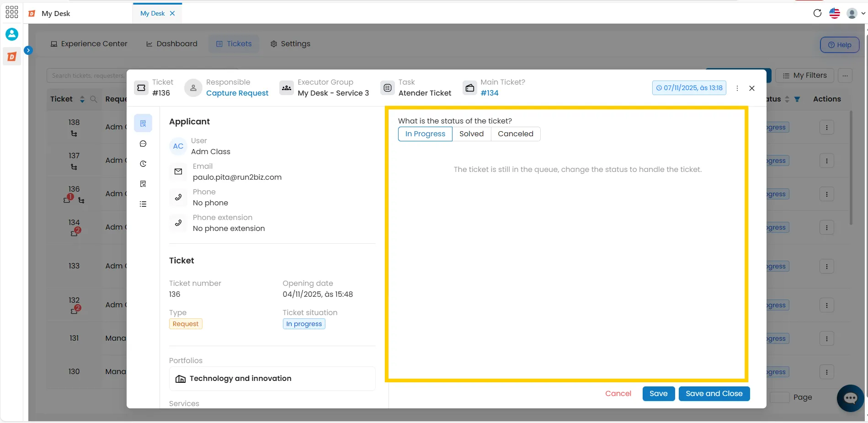Click the Save and Close button
Viewport: 868px width, 423px height.
coord(714,394)
